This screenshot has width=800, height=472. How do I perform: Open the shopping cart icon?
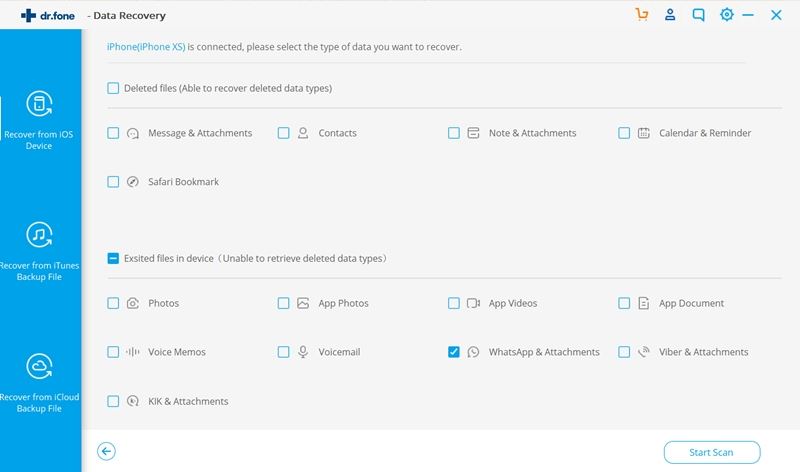642,15
